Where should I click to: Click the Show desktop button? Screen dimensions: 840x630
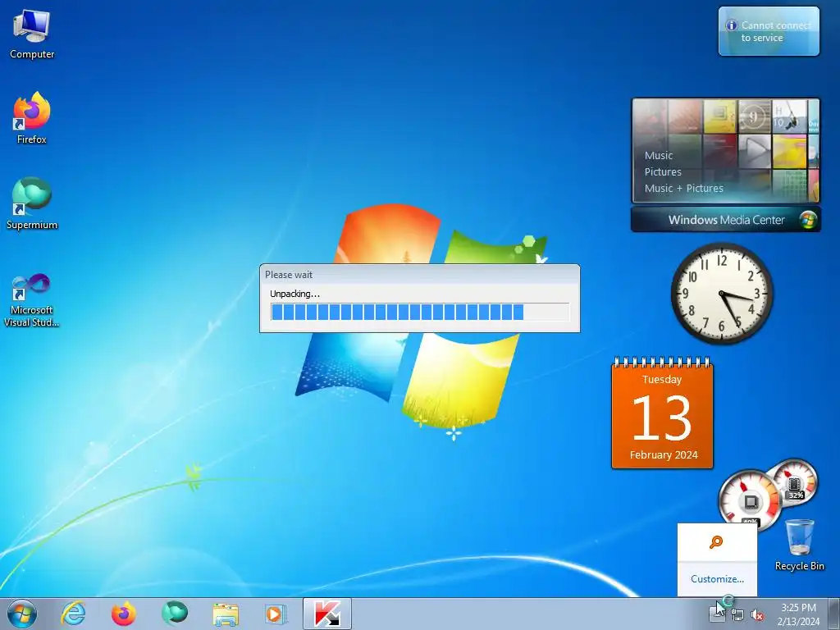point(834,614)
